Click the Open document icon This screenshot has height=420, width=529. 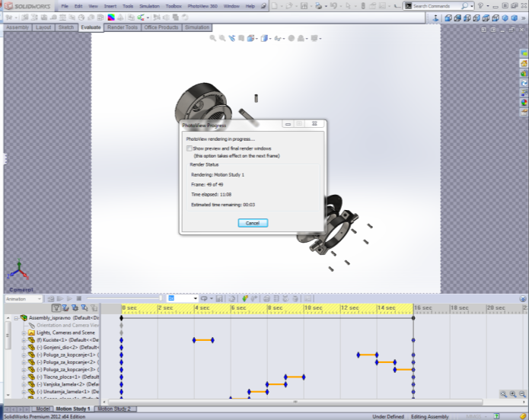coord(288,6)
